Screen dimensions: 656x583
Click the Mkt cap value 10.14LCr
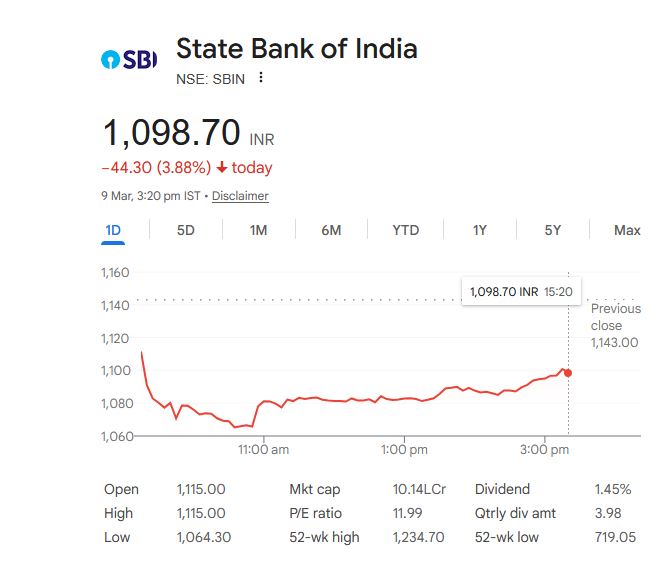pyautogui.click(x=419, y=489)
